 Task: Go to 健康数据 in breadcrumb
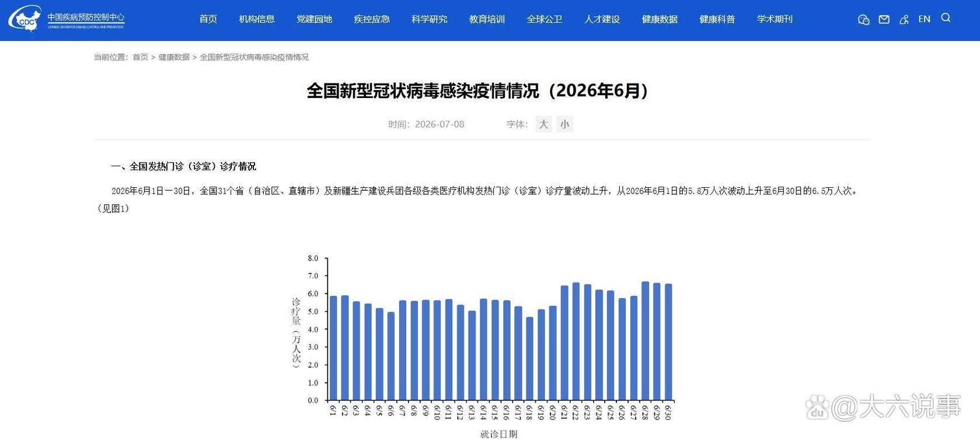click(x=174, y=57)
